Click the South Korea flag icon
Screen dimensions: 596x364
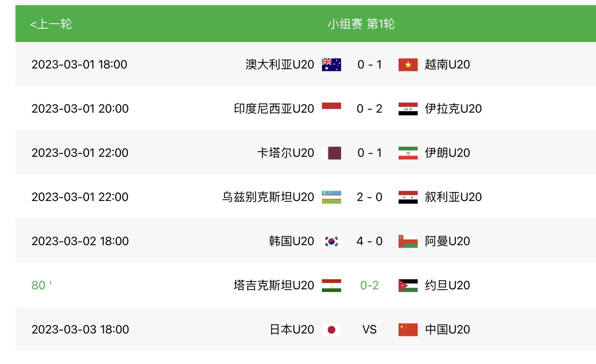click(331, 241)
